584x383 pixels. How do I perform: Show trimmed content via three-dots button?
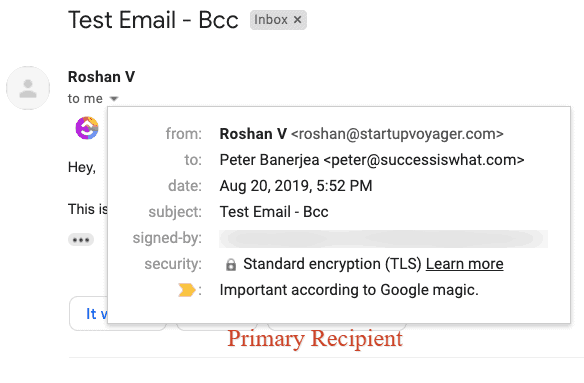click(x=81, y=240)
